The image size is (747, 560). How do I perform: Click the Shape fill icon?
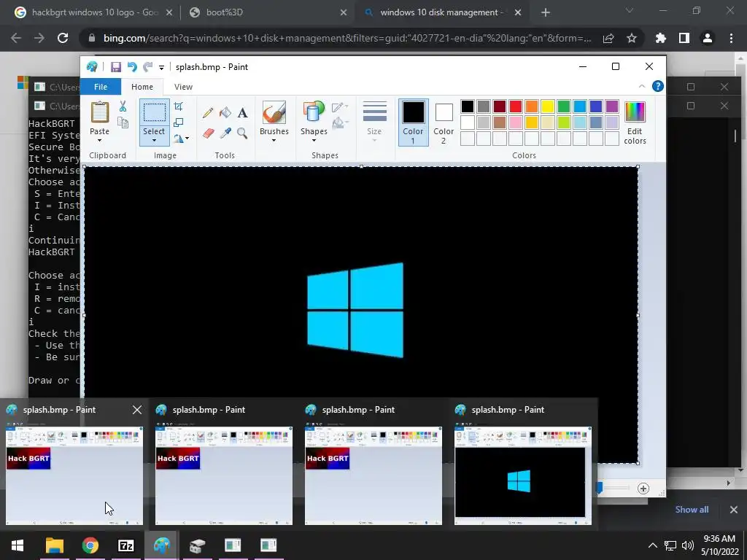click(x=339, y=123)
